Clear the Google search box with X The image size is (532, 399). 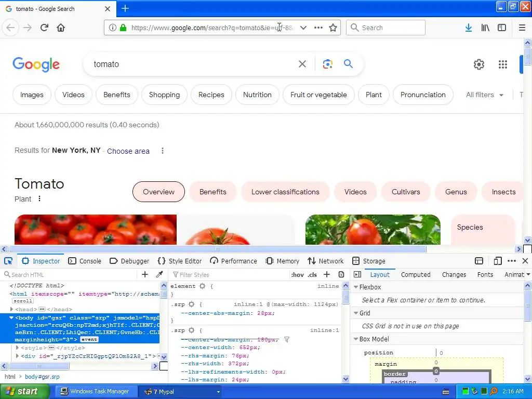pos(302,64)
